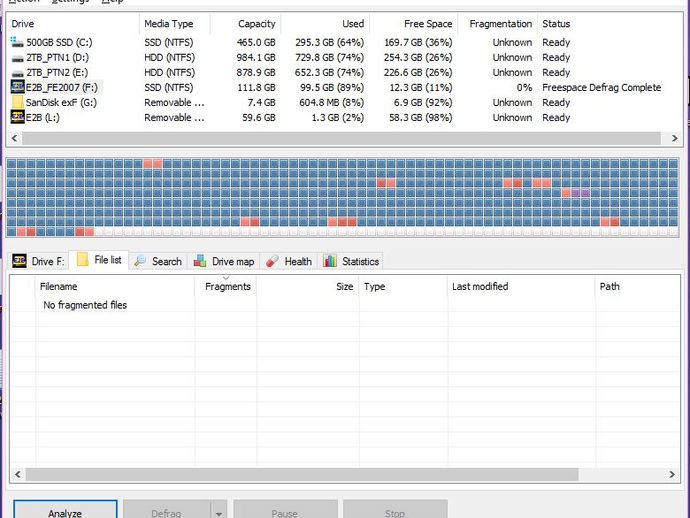Sort by Drive column header
Screen dimensions: 690x518
pos(73,24)
